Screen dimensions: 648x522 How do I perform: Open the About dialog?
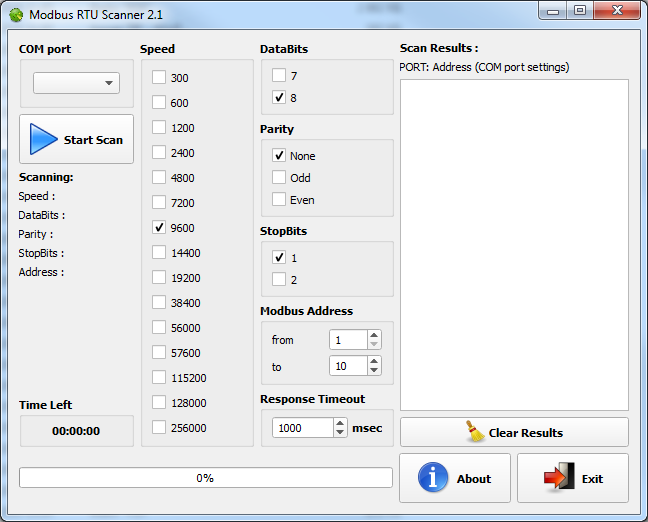[455, 478]
